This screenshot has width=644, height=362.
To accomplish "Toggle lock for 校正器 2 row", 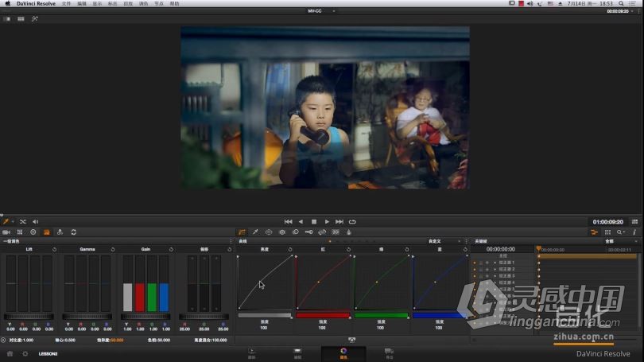I will pos(481,269).
